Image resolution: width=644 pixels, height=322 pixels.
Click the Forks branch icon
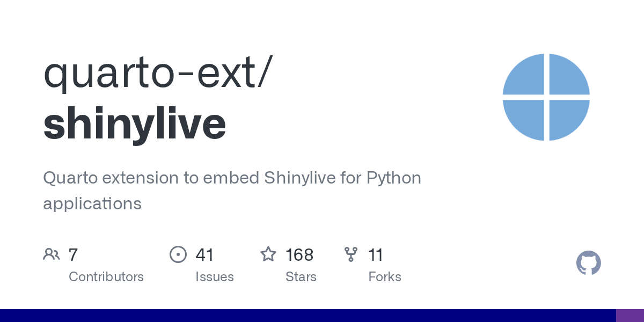pyautogui.click(x=351, y=254)
